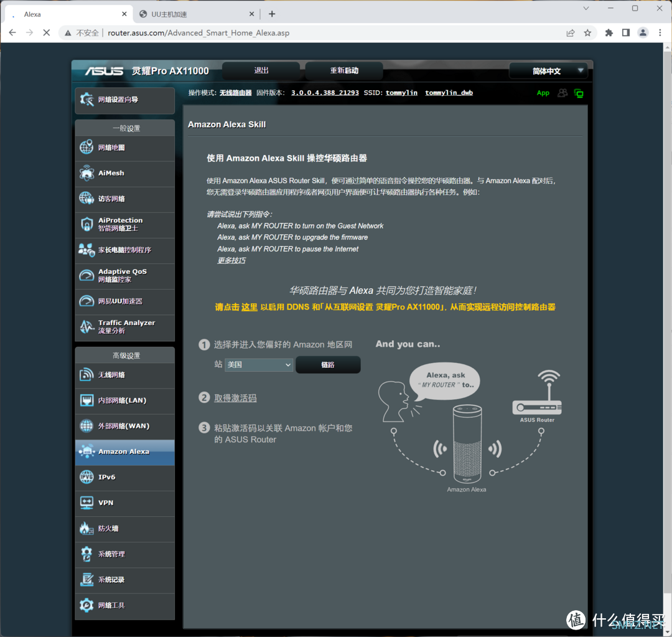Click the Adaptive QoS gauge icon

point(86,275)
